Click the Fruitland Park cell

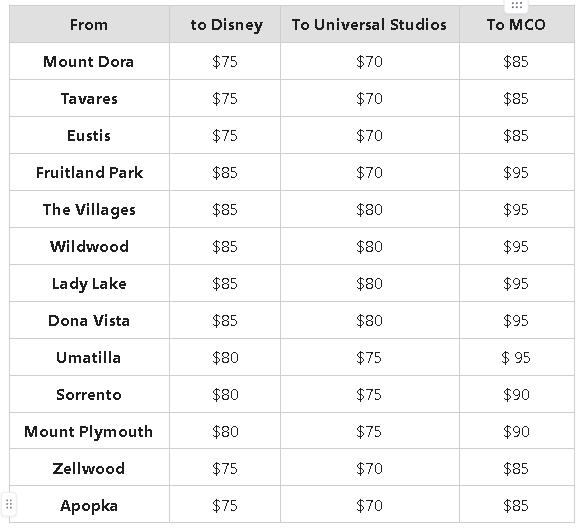click(x=89, y=172)
